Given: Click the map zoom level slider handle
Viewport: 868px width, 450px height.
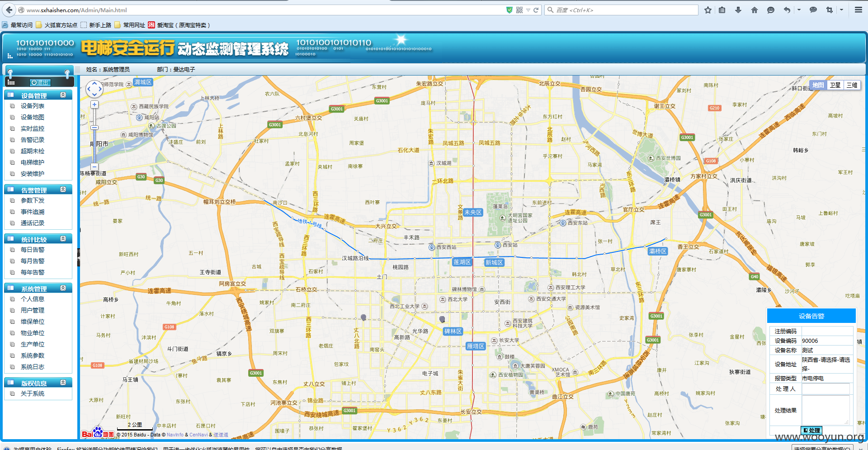Looking at the screenshot, I should click(x=94, y=128).
